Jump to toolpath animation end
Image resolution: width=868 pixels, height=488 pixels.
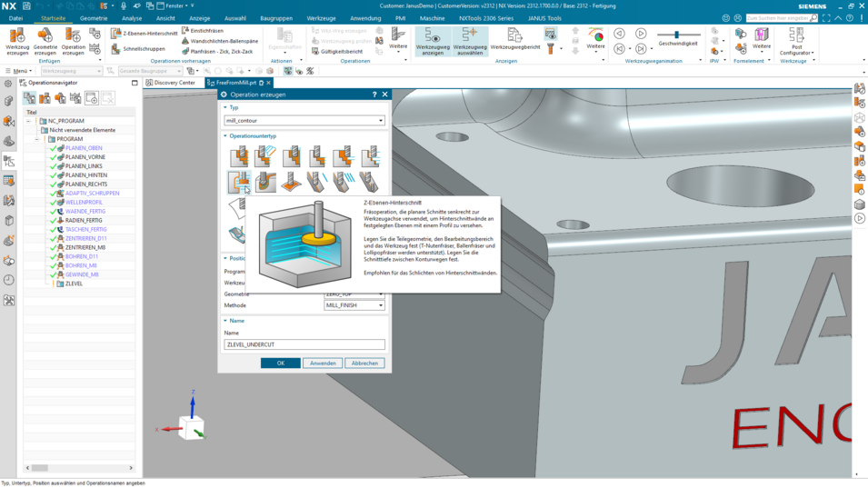tap(641, 49)
